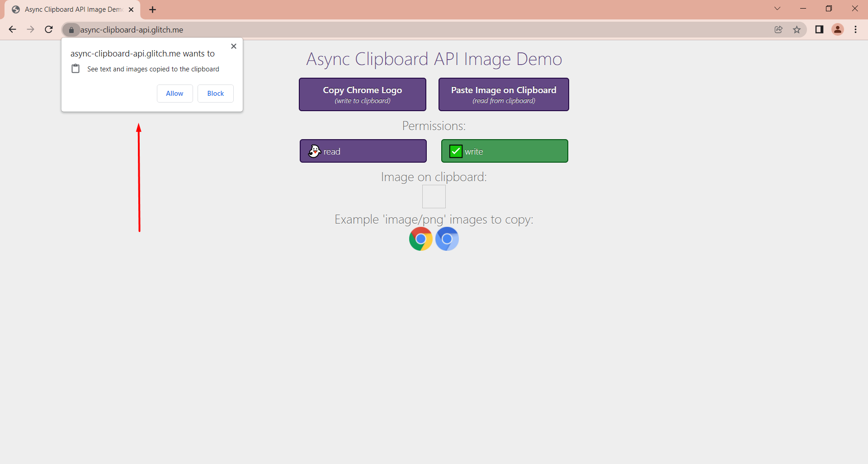Open the side panel icon
Viewport: 868px width, 464px height.
819,29
